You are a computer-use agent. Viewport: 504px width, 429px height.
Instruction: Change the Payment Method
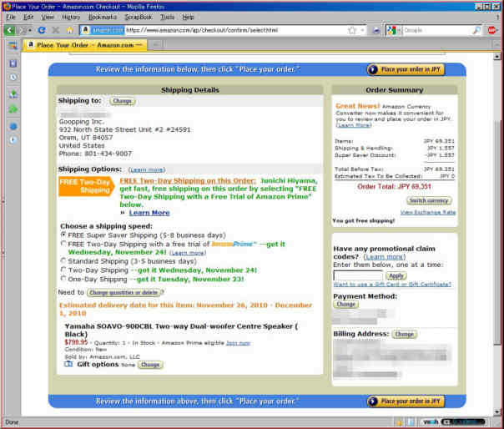coord(345,304)
